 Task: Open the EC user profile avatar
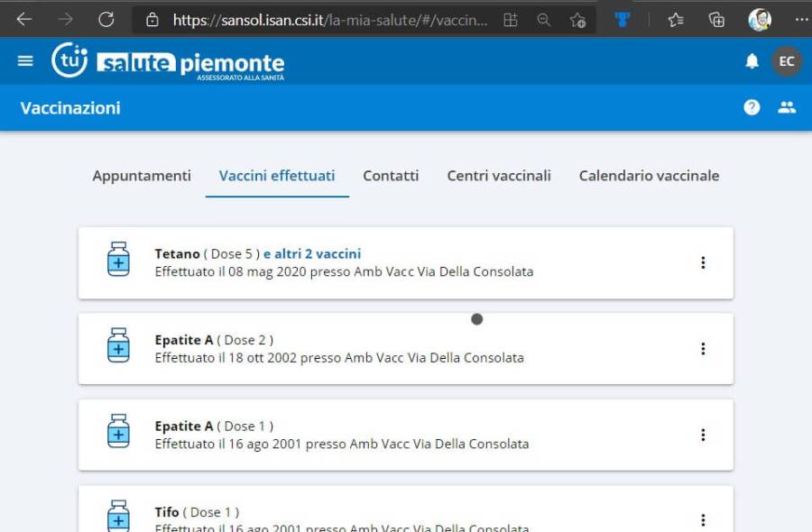click(x=787, y=61)
